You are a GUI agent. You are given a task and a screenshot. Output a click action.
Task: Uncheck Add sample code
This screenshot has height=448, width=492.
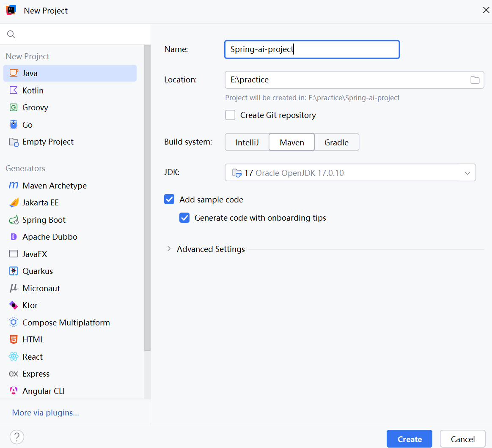click(169, 199)
